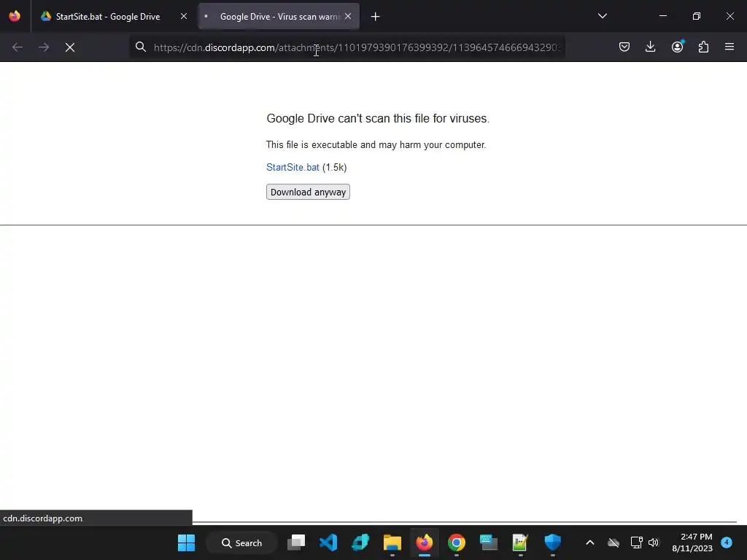Viewport: 747px width, 560px height.
Task: Open Google Chrome from taskbar
Action: click(x=456, y=542)
